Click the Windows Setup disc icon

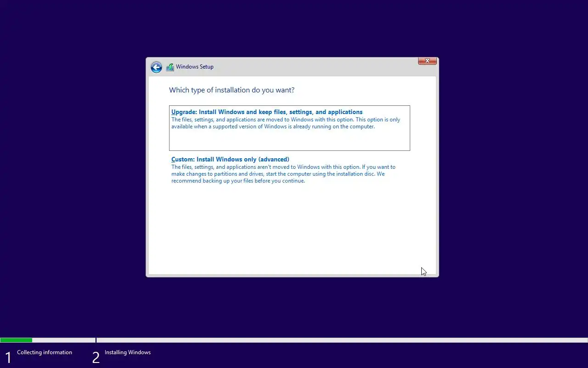pos(170,67)
